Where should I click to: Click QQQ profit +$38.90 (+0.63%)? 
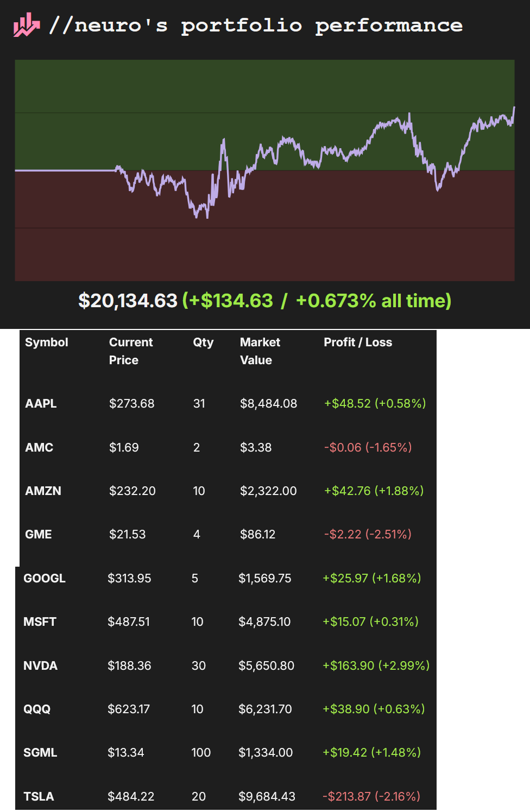click(x=374, y=709)
